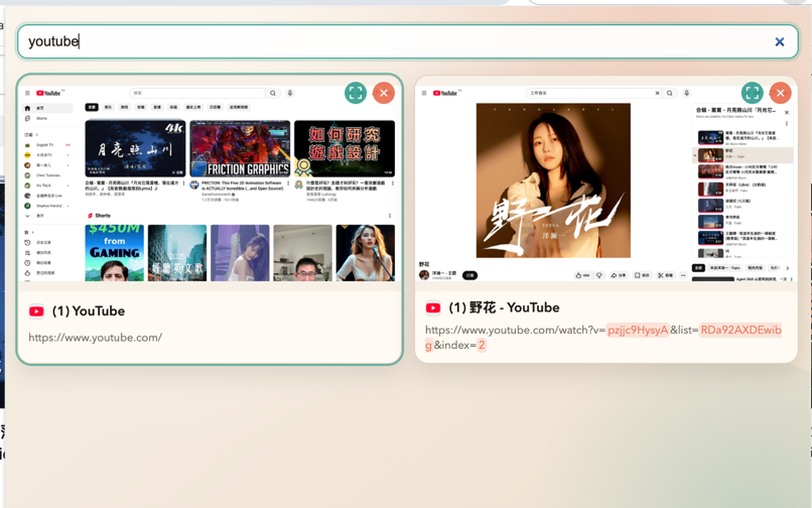The height and width of the screenshot is (508, 812).
Task: Click the highlighted "RDa92AXDEwib" list parameter
Action: point(740,330)
